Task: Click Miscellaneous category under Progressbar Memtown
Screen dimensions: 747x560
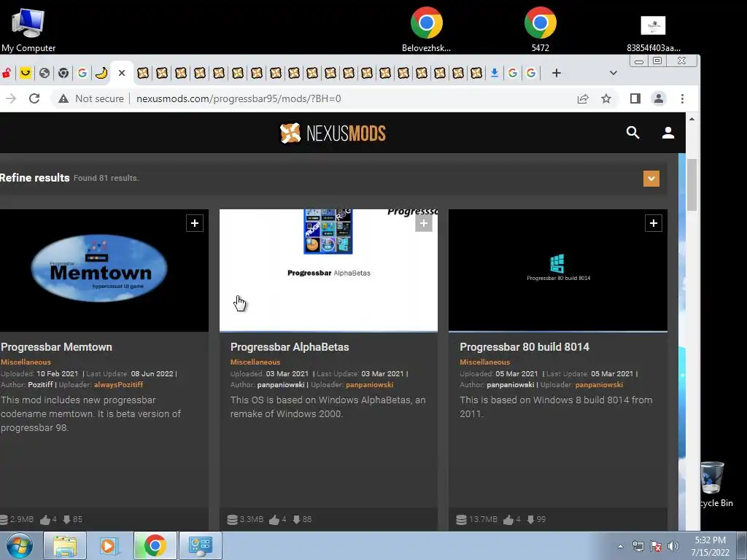Action: pyautogui.click(x=26, y=362)
